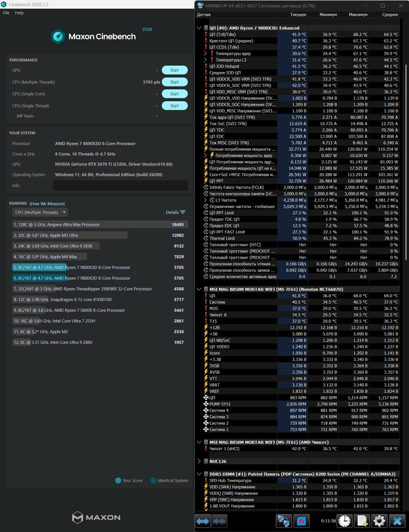This screenshot has width=409, height=532.
Task: Select ranking row 5, the highlighted 9800X3D
Action: pyautogui.click(x=100, y=267)
